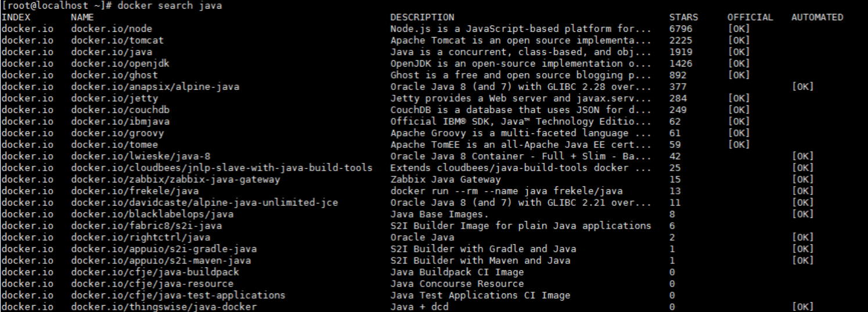Click the 'S2I Builder with Gradle' description
The height and width of the screenshot is (312, 868).
tap(483, 249)
